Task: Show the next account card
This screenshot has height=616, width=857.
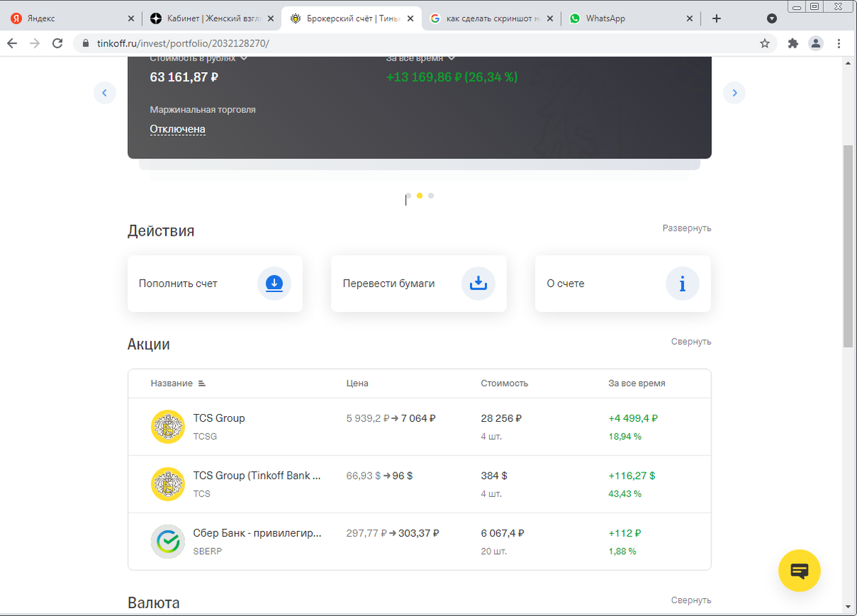Action: pos(734,93)
